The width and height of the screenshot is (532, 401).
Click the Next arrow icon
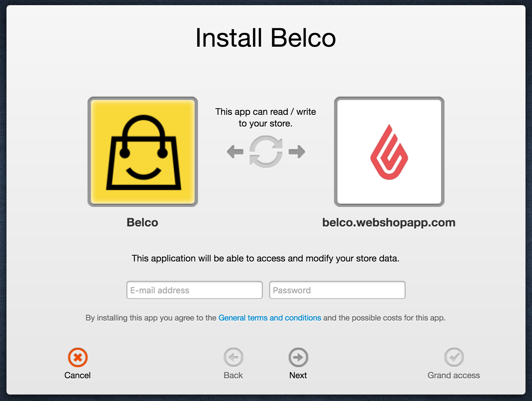pos(298,358)
